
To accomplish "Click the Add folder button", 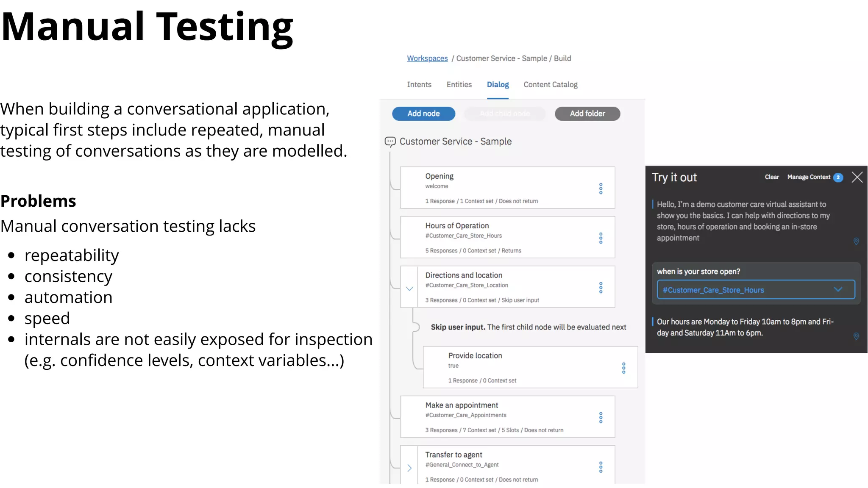I will [587, 114].
